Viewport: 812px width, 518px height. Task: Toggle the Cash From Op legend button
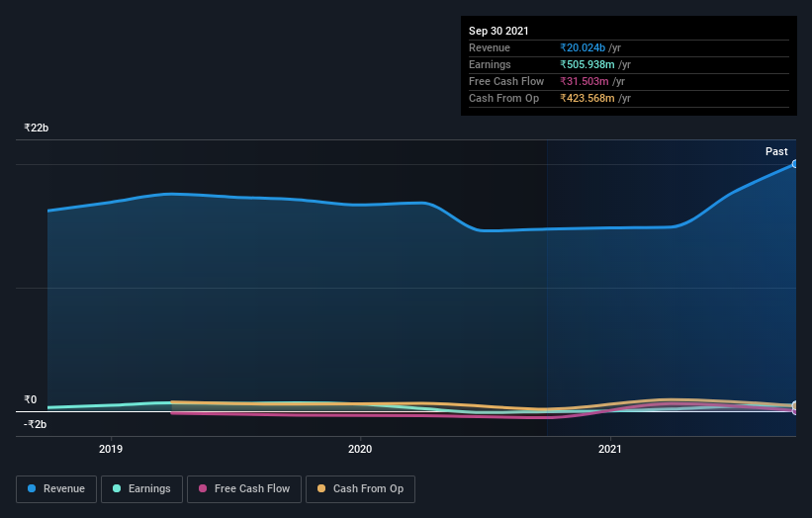[x=360, y=489]
